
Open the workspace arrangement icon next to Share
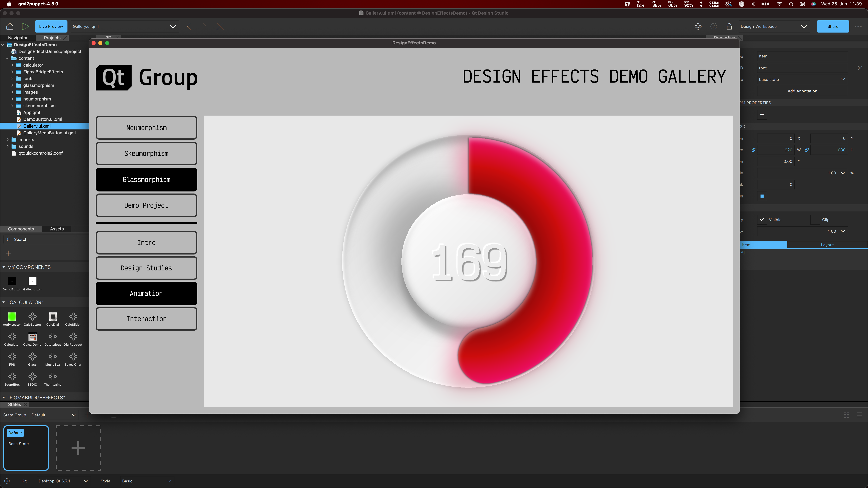(x=698, y=26)
